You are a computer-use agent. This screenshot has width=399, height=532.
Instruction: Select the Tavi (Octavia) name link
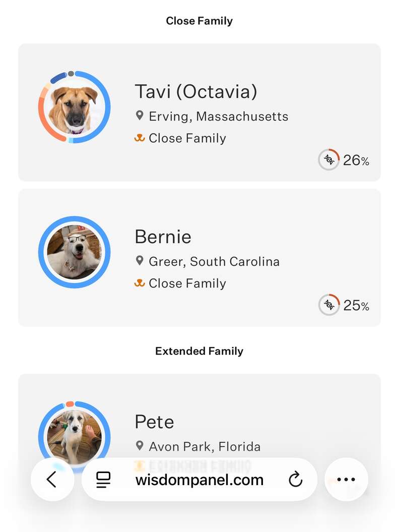click(196, 92)
